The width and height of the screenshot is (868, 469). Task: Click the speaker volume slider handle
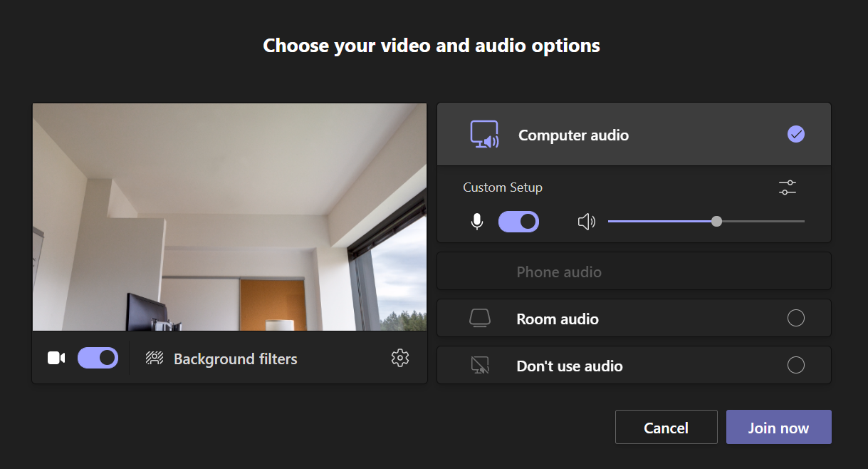[716, 222]
